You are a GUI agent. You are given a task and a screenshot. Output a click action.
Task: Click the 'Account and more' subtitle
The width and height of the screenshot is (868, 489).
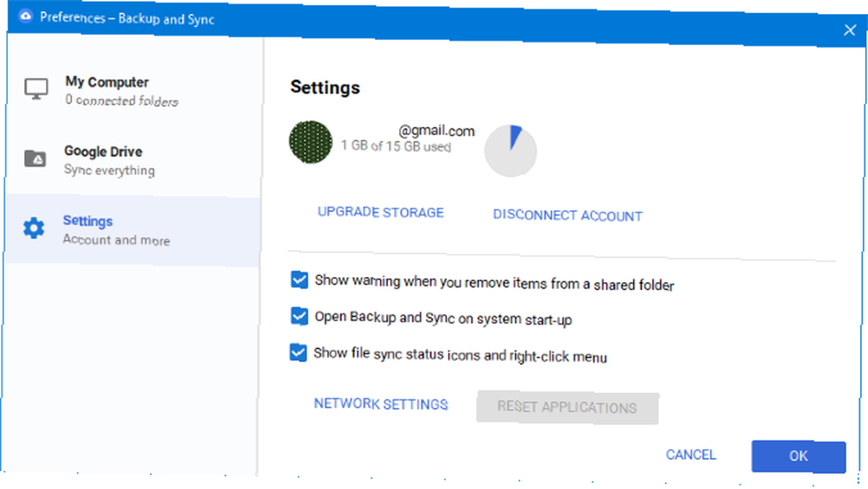(116, 240)
